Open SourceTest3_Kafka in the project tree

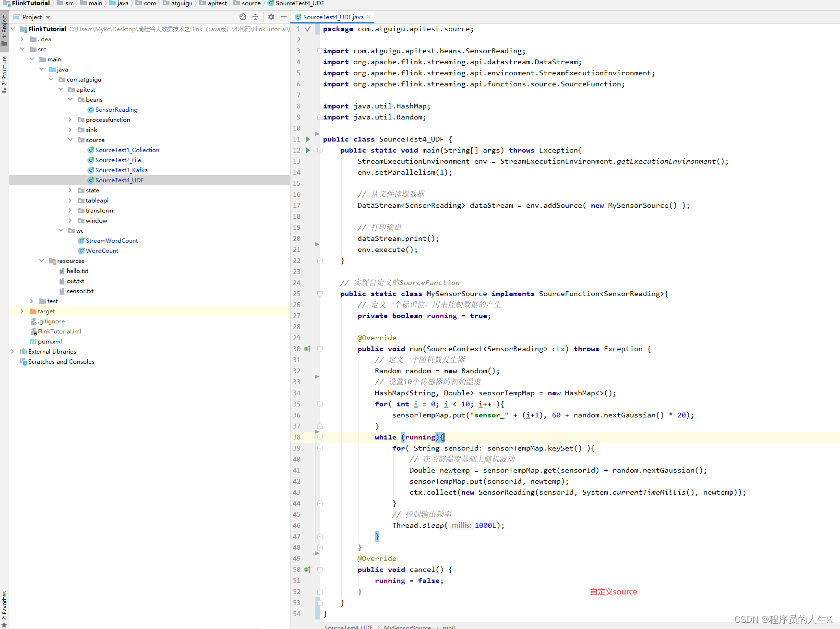(121, 170)
